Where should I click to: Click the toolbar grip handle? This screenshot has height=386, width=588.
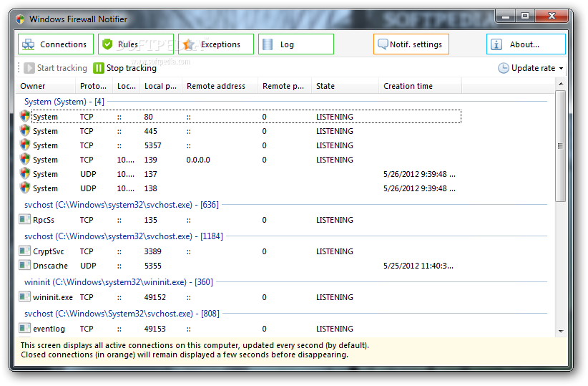pyautogui.click(x=19, y=68)
